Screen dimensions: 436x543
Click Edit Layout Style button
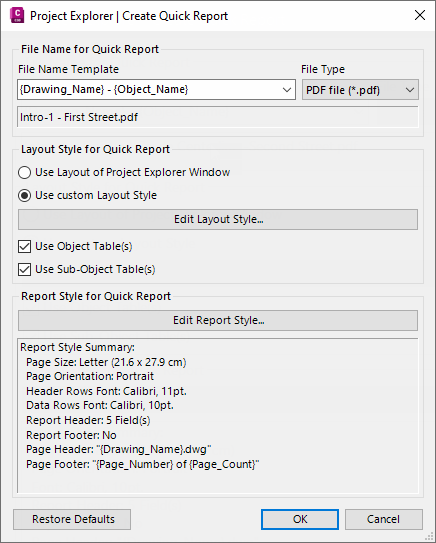coord(218,219)
